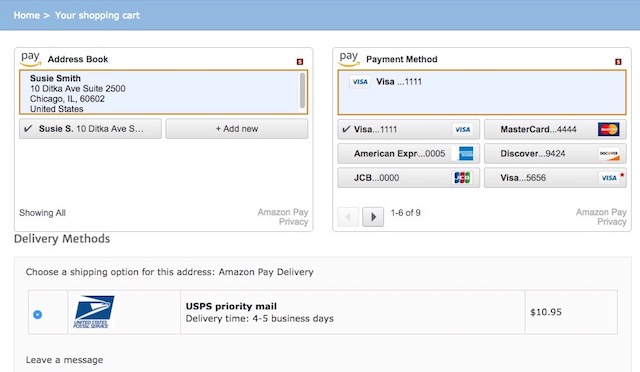Click the Your shopping cart breadcrumb
This screenshot has height=372, width=640.
(97, 16)
